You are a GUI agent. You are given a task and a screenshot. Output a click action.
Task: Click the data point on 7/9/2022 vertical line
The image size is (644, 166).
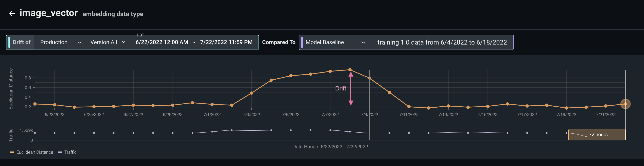click(x=369, y=78)
